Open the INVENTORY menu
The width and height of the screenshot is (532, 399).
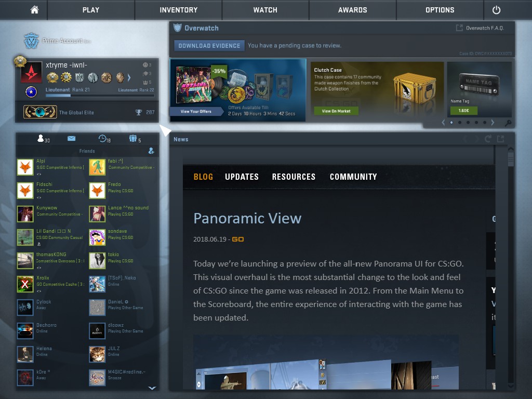pyautogui.click(x=179, y=10)
